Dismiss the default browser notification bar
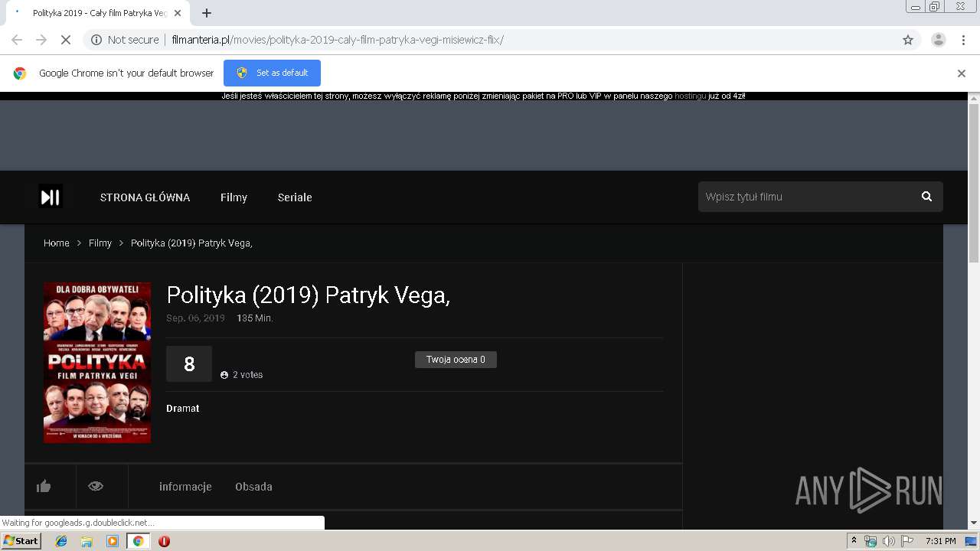The image size is (980, 551). click(962, 73)
